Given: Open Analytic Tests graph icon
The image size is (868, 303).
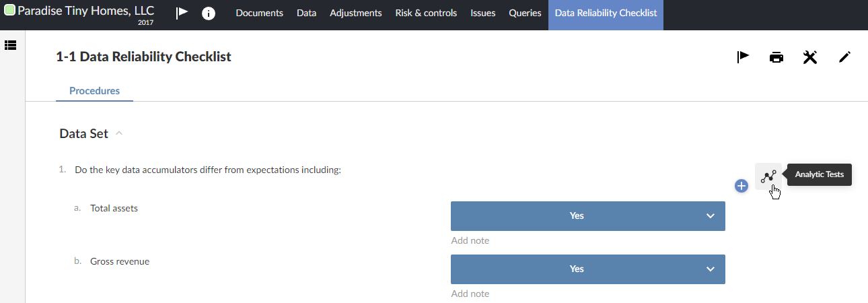Looking at the screenshot, I should click(x=768, y=176).
